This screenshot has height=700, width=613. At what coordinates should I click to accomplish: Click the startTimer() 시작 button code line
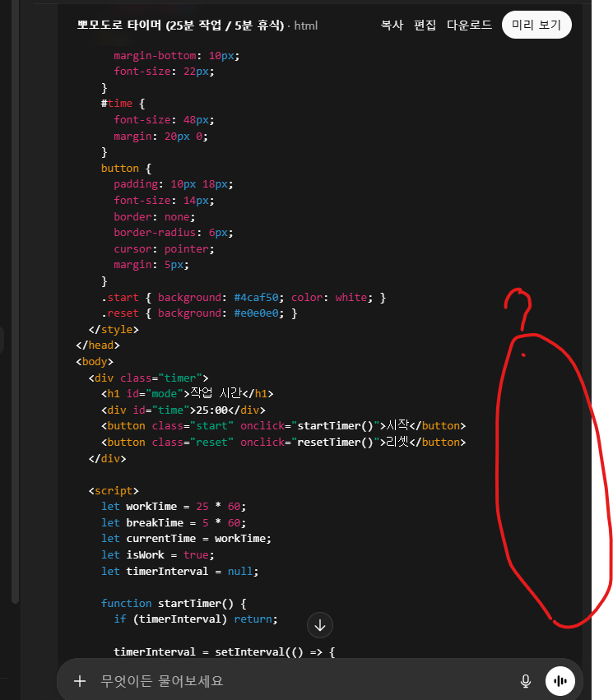pyautogui.click(x=284, y=425)
